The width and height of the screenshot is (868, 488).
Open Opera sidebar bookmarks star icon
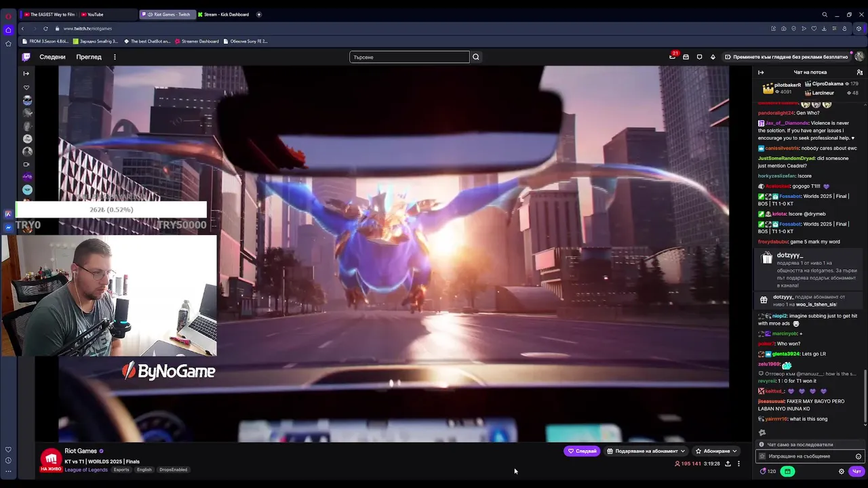coord(8,43)
